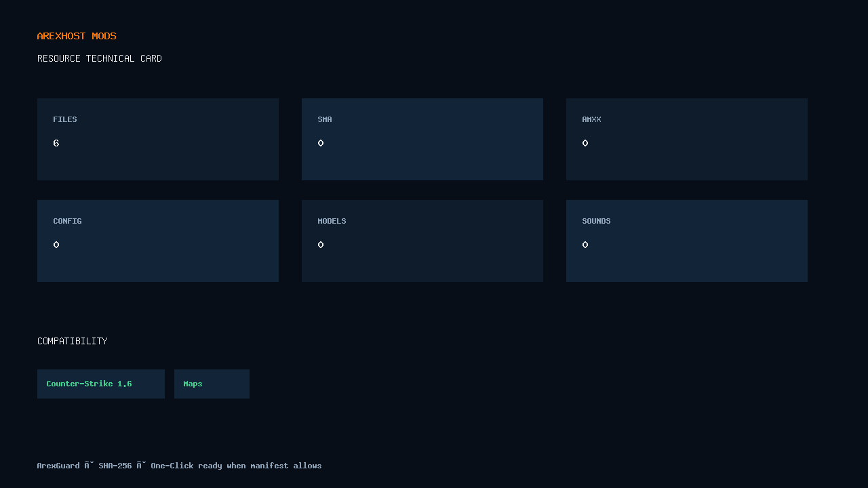This screenshot has height=488, width=868.
Task: Select the Counter-Strike 1.6 compatibility tag
Action: [101, 384]
